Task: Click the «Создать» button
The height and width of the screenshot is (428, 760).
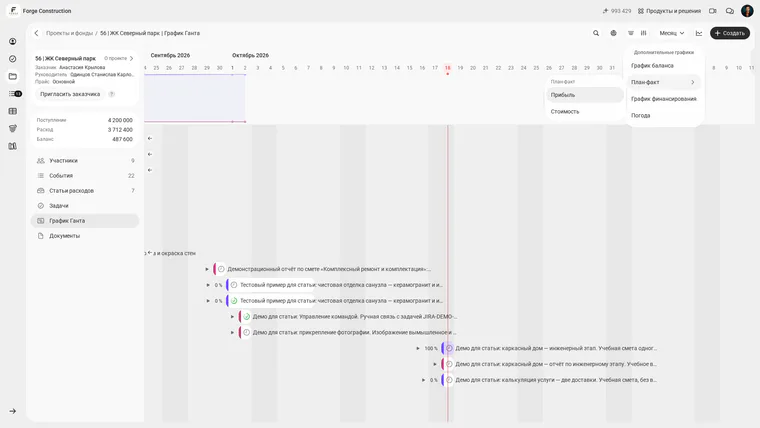Action: [x=729, y=33]
